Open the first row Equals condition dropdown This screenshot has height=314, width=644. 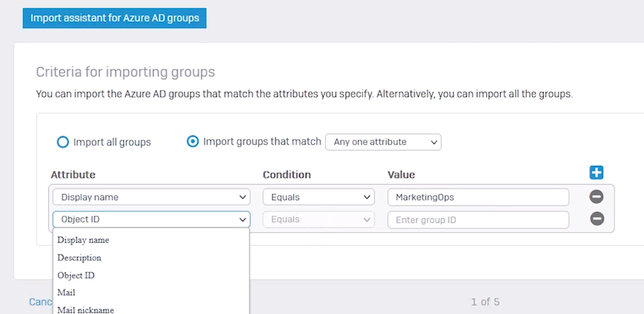[x=318, y=197]
